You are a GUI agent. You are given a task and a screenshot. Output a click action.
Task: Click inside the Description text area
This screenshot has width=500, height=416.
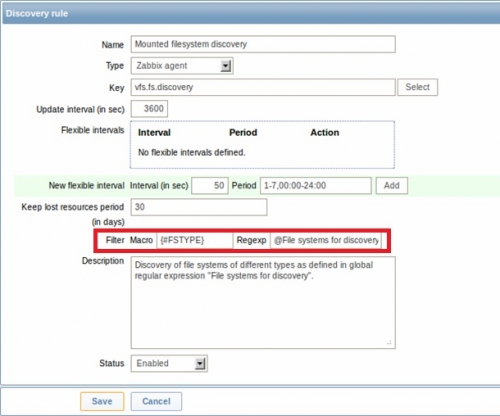(x=263, y=303)
